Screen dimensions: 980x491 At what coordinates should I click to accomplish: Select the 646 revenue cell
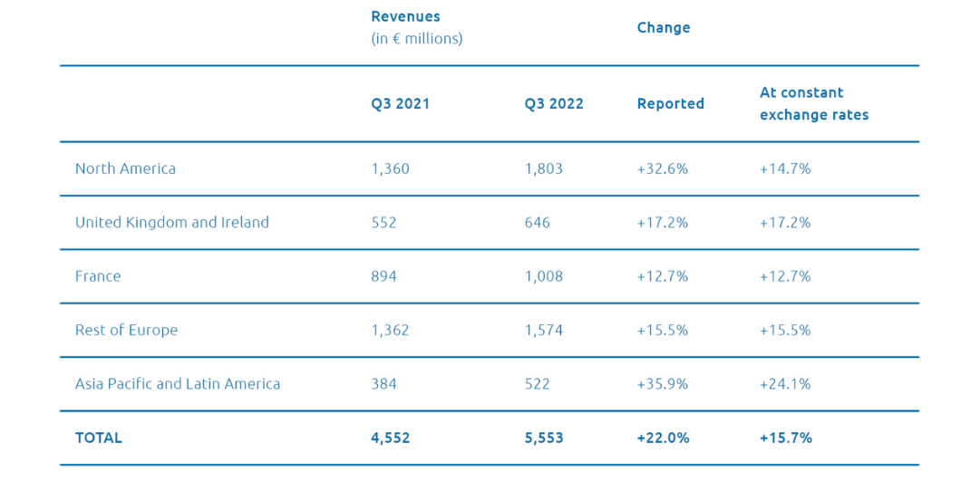click(538, 222)
